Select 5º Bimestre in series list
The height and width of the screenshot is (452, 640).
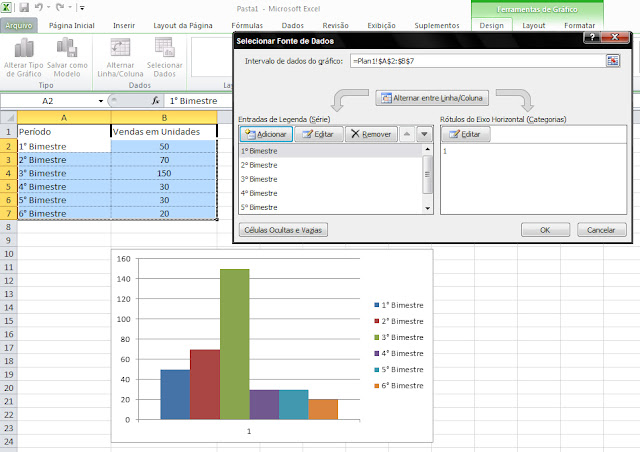(x=331, y=207)
